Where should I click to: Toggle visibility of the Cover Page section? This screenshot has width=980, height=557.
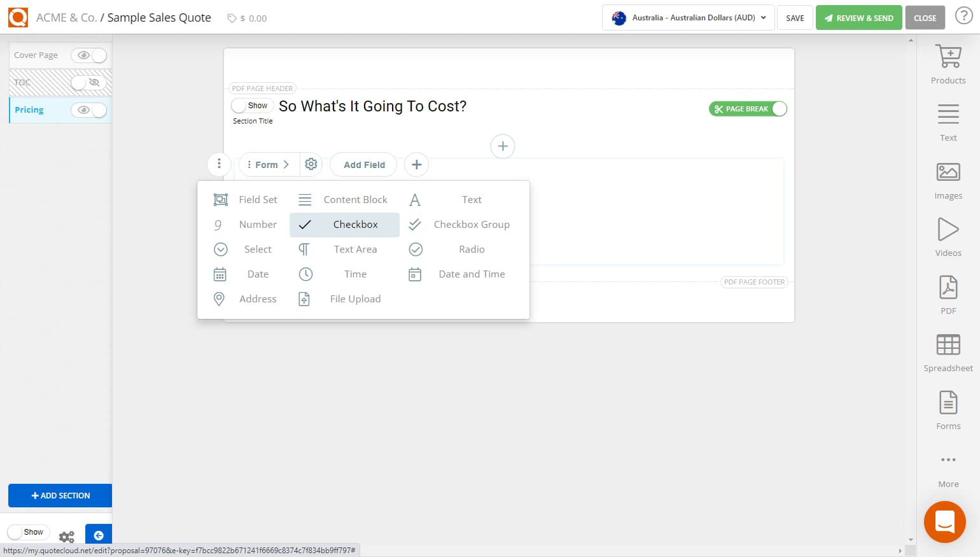tap(88, 55)
